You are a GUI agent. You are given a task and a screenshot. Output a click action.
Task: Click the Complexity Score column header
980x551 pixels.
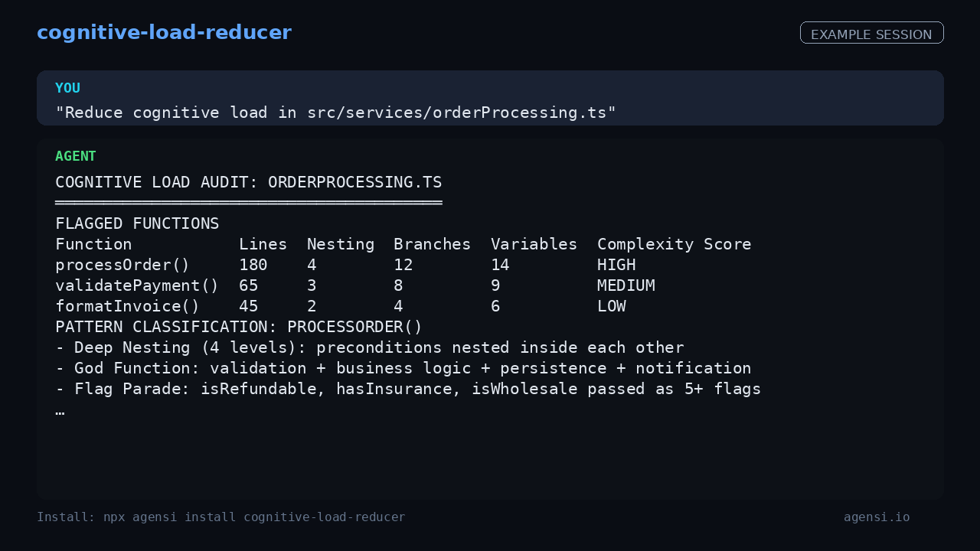[x=675, y=244]
